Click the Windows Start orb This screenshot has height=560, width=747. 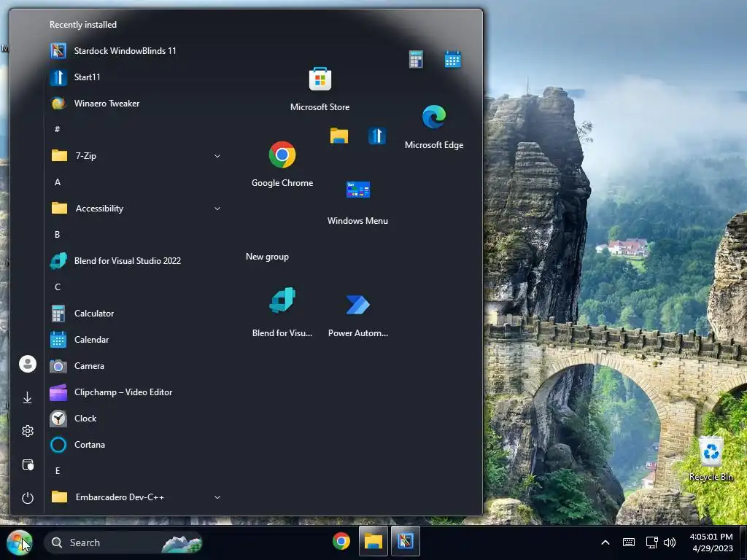tap(19, 542)
